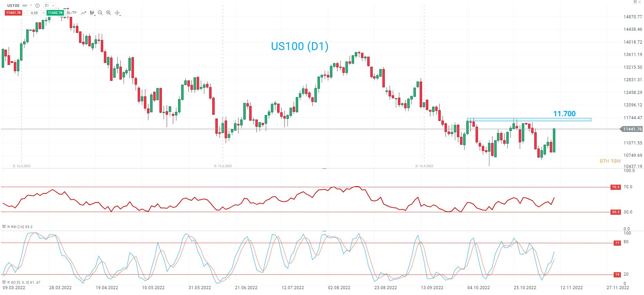The width and height of the screenshot is (644, 295).
Task: Open the US100 instrument info icon
Action: [37, 6]
